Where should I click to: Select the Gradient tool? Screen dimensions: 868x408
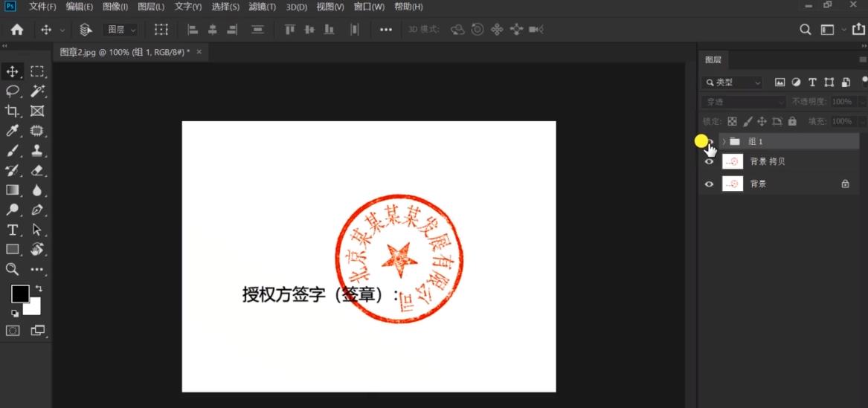[x=13, y=190]
